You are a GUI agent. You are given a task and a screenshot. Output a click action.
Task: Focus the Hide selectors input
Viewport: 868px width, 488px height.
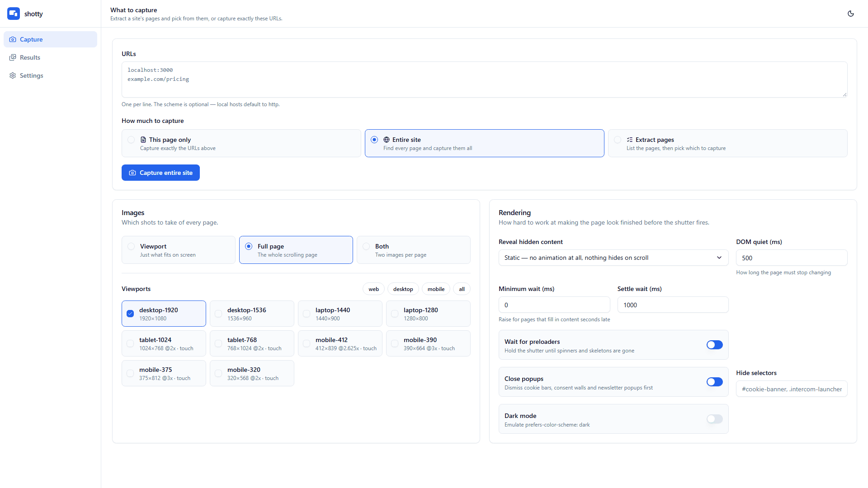click(792, 389)
